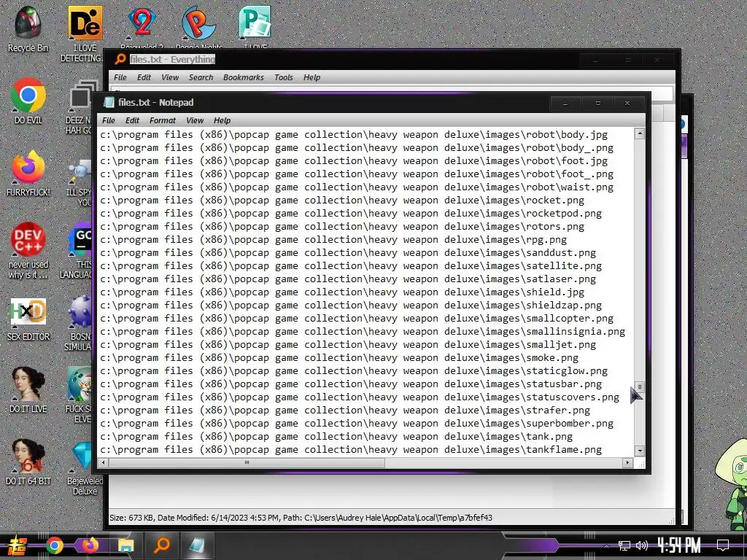Click the line ending with satellite.png

[x=351, y=265]
